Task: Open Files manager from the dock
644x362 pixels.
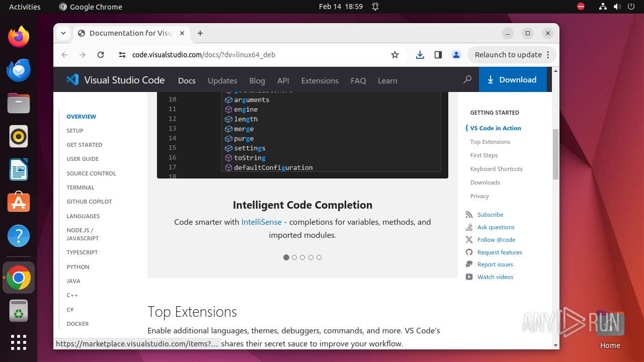Action: pyautogui.click(x=19, y=103)
